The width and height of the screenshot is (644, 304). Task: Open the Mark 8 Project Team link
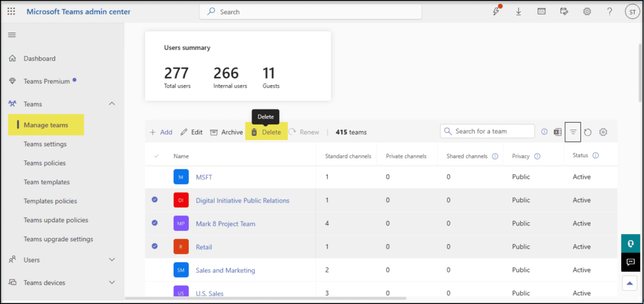coord(226,224)
